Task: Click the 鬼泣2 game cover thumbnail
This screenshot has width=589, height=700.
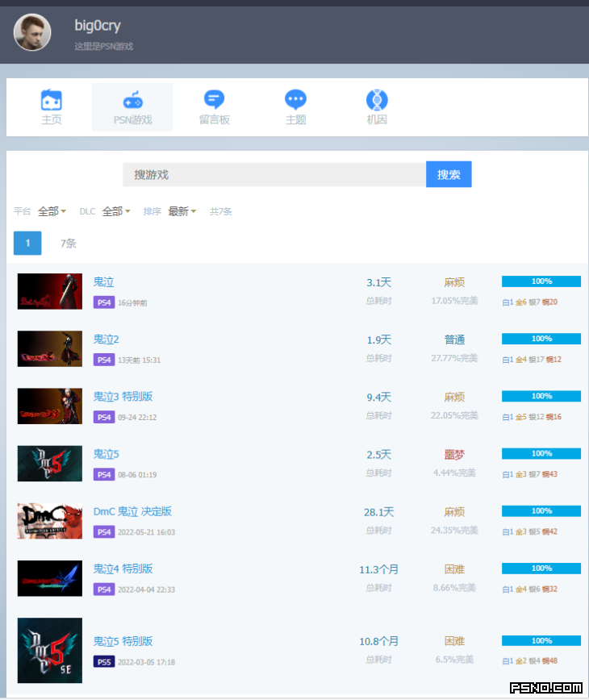Action: click(50, 348)
